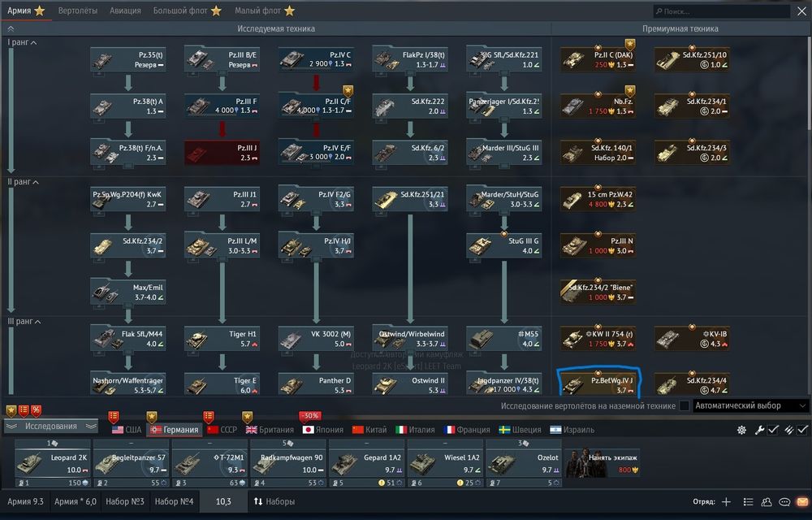Toggle auto-ammo refill checkbox next to shells
Screen dimensions: 812x520
click(x=802, y=430)
